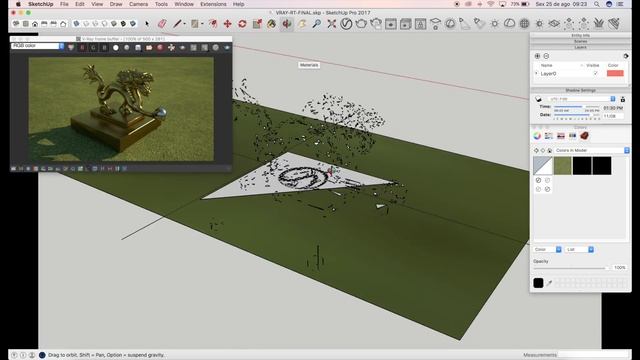This screenshot has height=360, width=640.
Task: Open UTC time zone dropdown
Action: click(x=581, y=99)
